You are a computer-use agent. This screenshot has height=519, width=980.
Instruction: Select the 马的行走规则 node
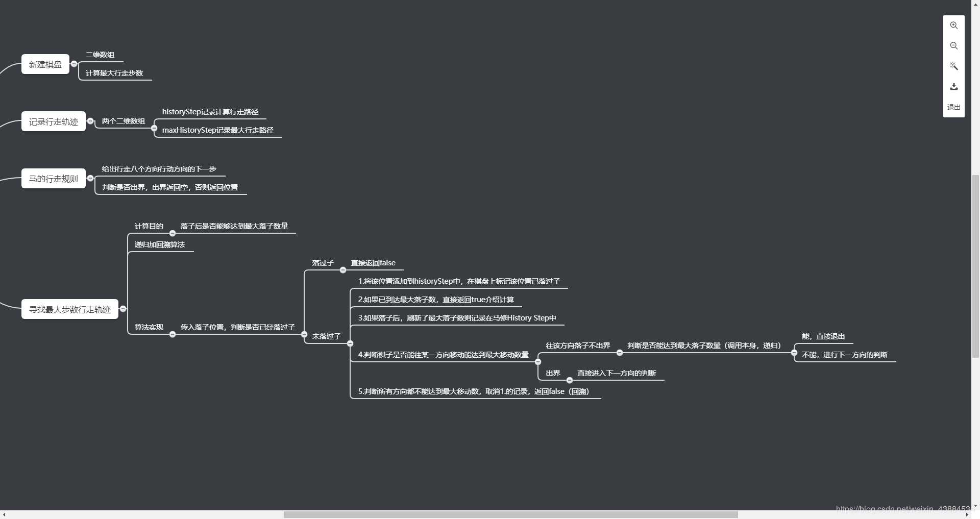(x=54, y=179)
